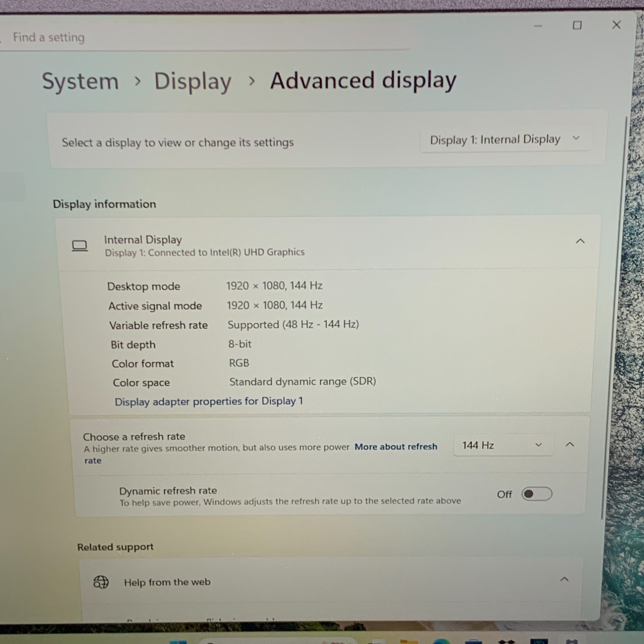Viewport: 644px width, 644px height.
Task: Navigate back to Display in the breadcrumb
Action: coord(193,81)
